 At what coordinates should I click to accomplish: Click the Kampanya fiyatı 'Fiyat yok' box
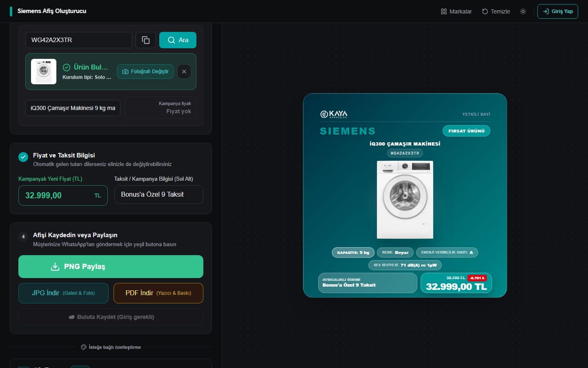point(161,108)
